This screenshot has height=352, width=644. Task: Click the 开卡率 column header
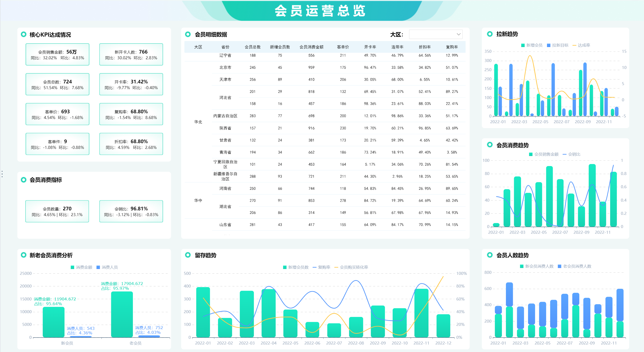coord(370,47)
